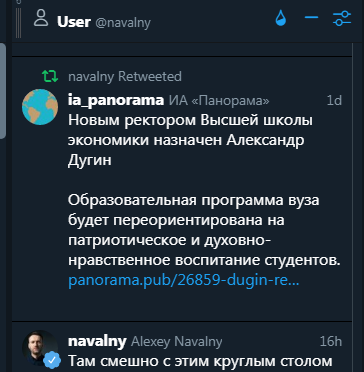The width and height of the screenshot is (364, 372).
Task: Collapse the column with the minus icon
Action: 311,17
